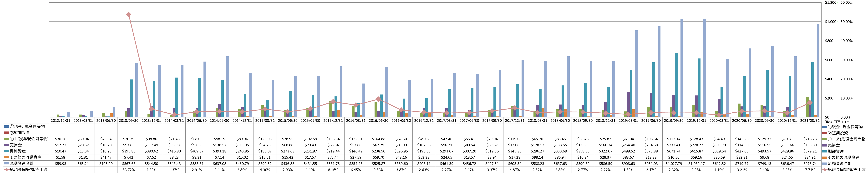
Task: Select the 2013/09/30 date column header
Action: point(129,120)
